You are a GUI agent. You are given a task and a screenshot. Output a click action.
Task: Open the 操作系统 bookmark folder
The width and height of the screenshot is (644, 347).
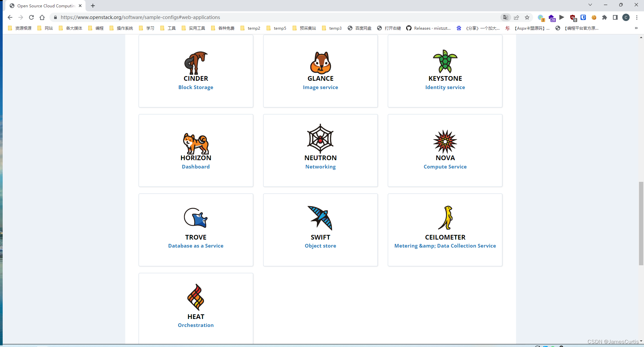click(121, 28)
